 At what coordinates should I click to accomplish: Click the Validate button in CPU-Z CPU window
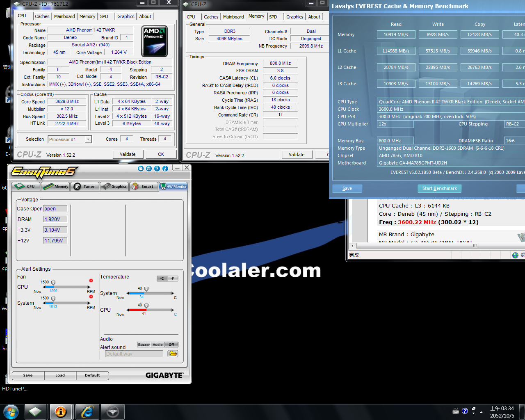click(128, 154)
